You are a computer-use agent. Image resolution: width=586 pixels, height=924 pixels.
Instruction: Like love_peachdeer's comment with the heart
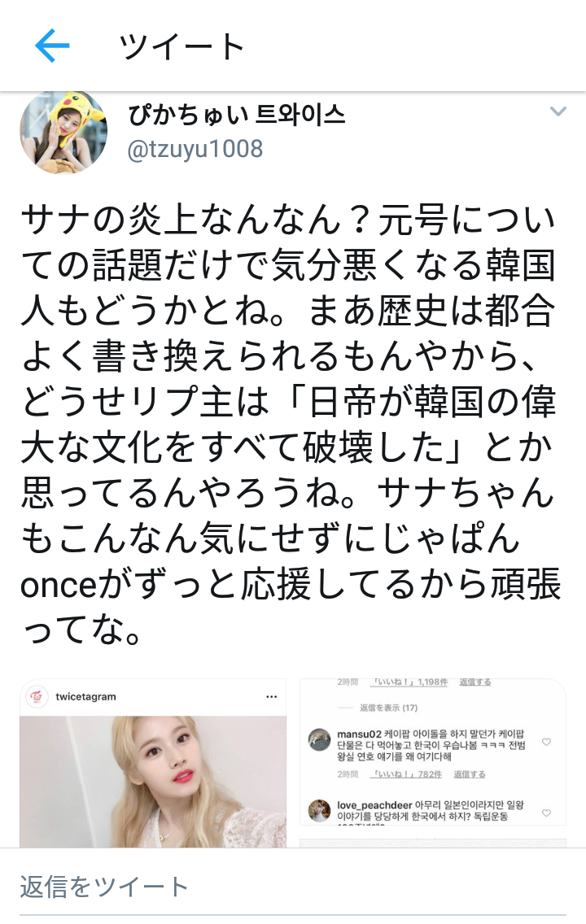pos(546,813)
